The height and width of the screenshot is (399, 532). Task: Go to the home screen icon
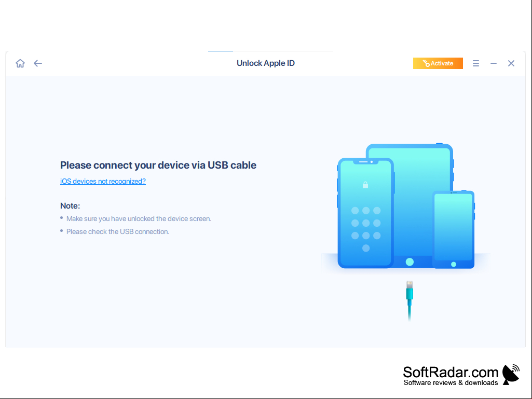click(x=20, y=63)
